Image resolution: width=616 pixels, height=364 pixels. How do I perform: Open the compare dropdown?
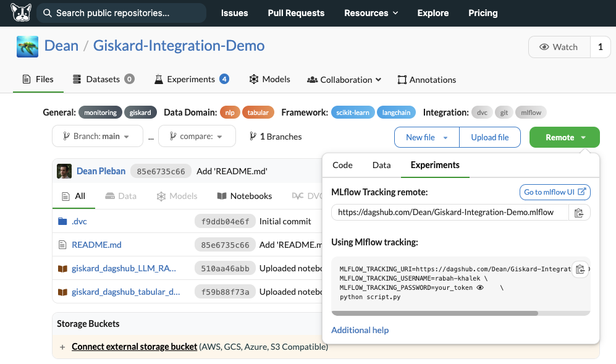(x=197, y=136)
